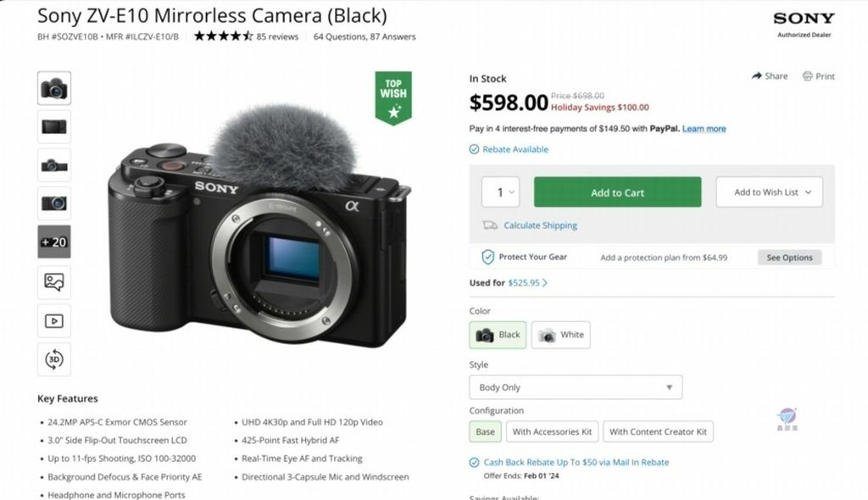Open the video preview thumbnail icon

point(53,320)
